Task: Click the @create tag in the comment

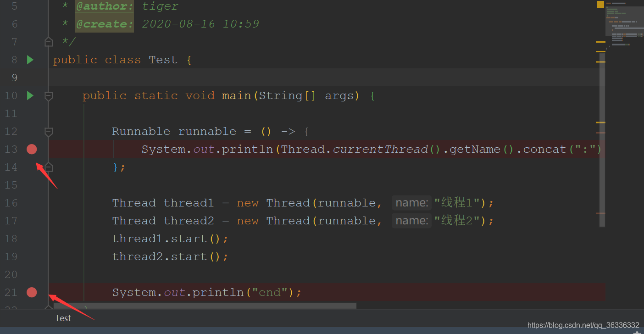Action: [x=105, y=24]
